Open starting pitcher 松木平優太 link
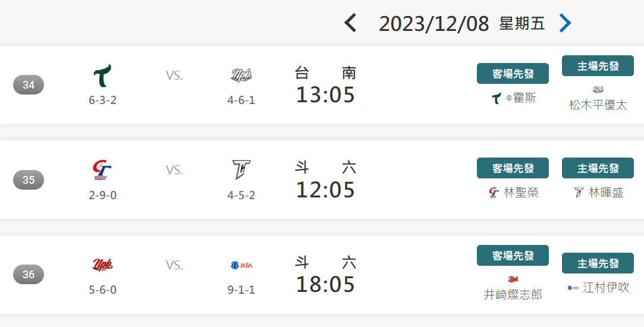 (x=598, y=105)
